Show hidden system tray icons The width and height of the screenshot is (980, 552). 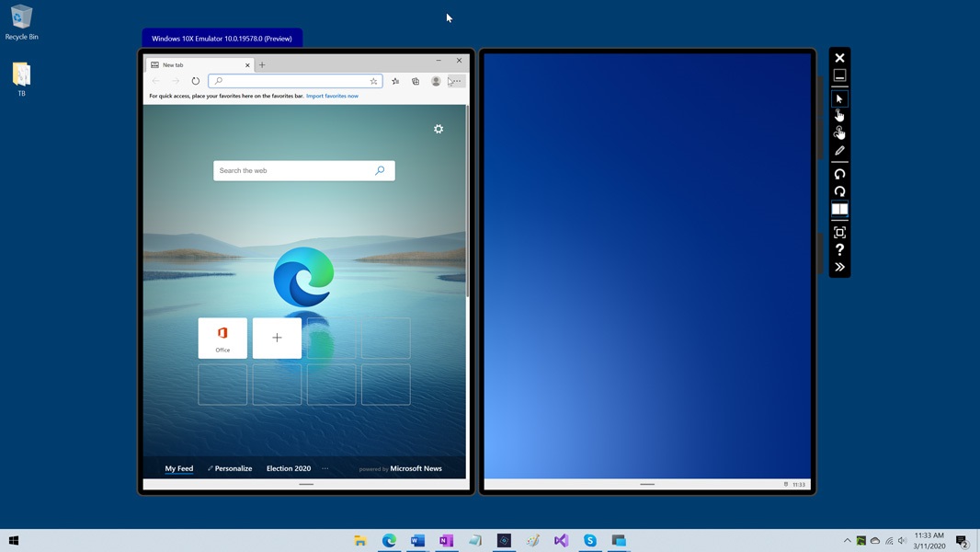(x=848, y=541)
